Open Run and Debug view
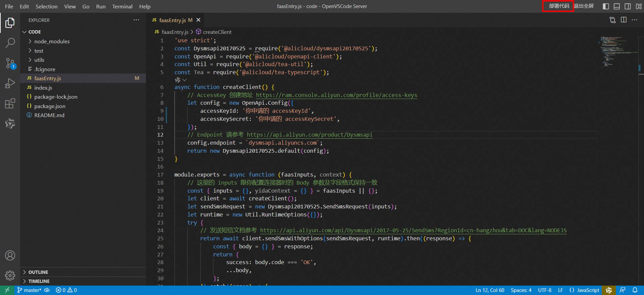The width and height of the screenshot is (644, 295). 10,83
